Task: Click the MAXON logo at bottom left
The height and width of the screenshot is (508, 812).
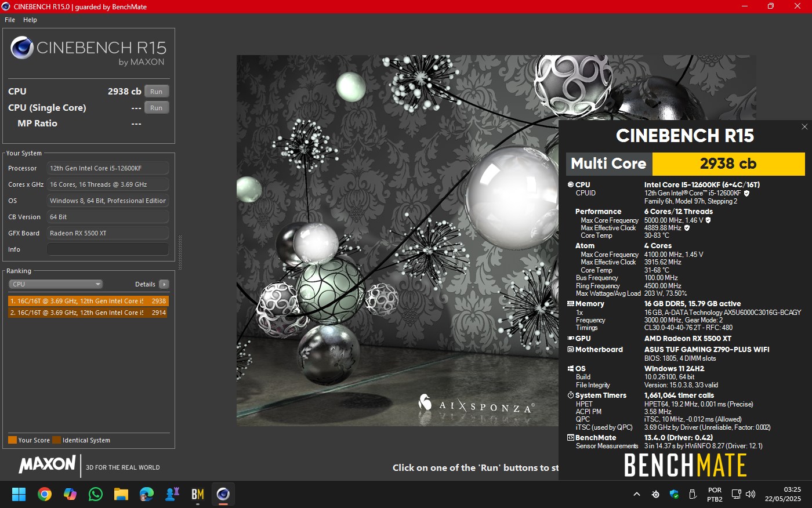Action: pos(47,464)
